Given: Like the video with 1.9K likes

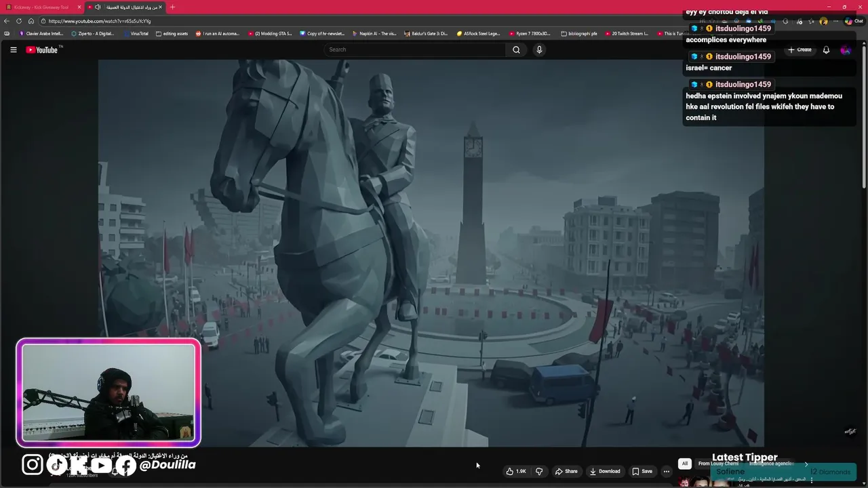Looking at the screenshot, I should coord(516,471).
